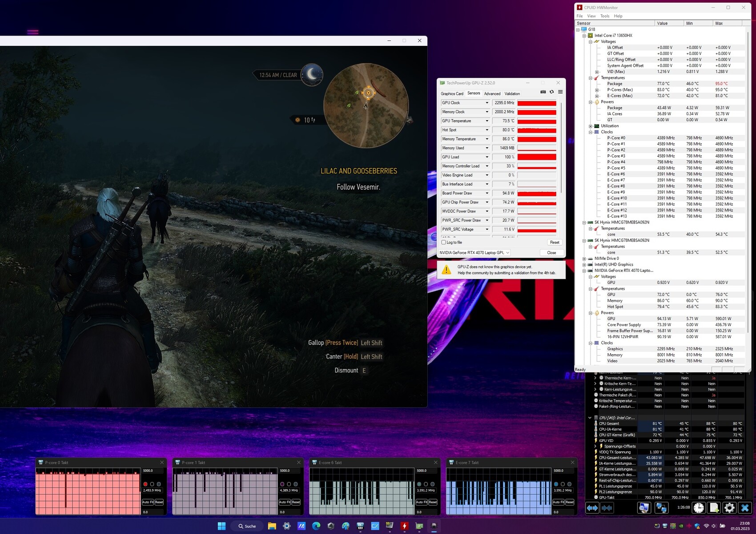Collapse the Voltages node under Intel Core i7
Viewport: 756px width, 534px height.
[x=591, y=42]
